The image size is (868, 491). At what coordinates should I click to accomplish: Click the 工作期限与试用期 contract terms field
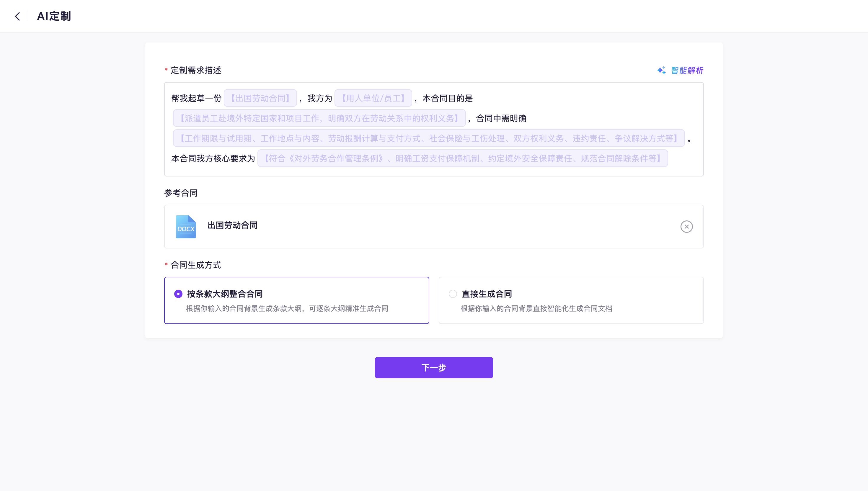click(x=428, y=138)
